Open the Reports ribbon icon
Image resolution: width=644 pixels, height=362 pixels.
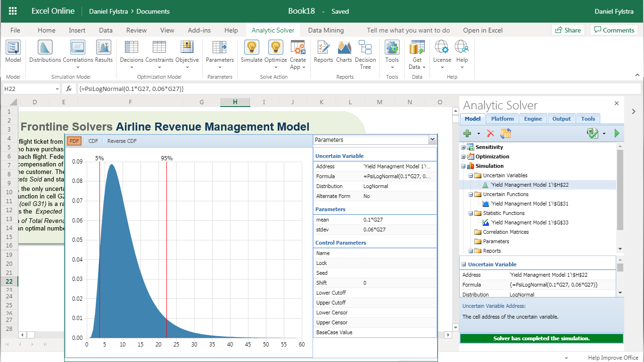[x=323, y=48]
